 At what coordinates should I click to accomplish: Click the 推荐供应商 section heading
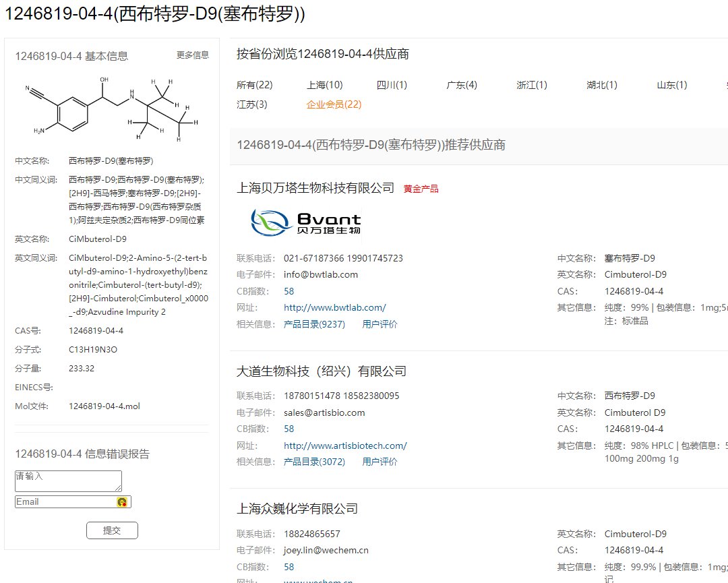[371, 146]
